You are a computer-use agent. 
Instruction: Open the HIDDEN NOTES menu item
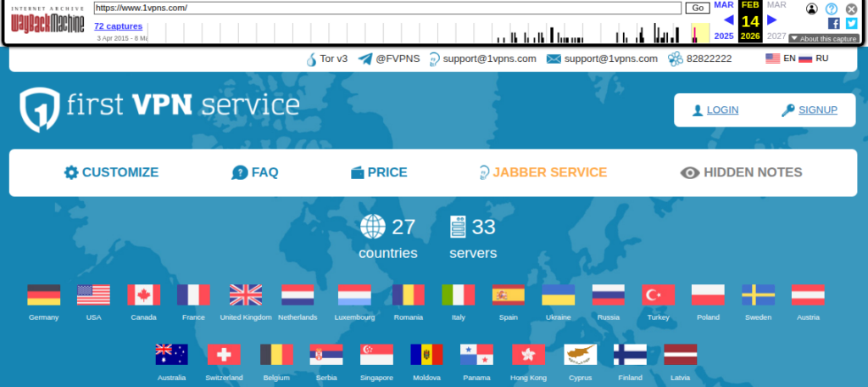click(741, 172)
